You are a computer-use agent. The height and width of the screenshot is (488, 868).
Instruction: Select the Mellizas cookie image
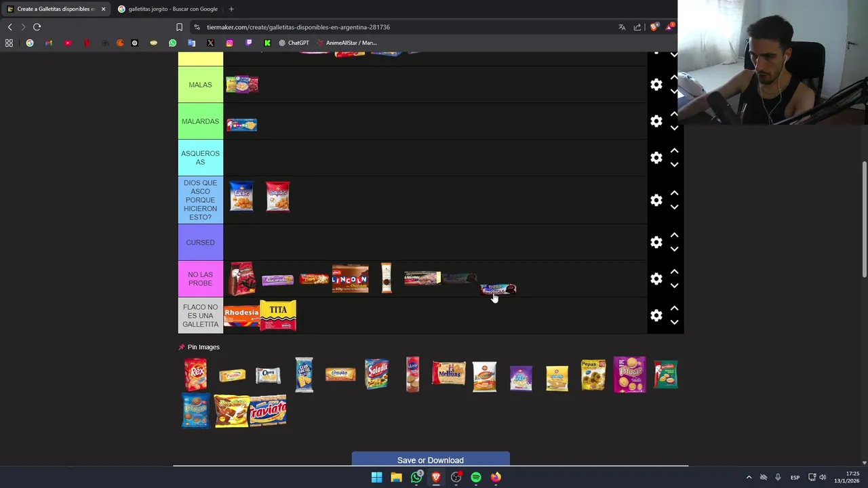point(449,373)
